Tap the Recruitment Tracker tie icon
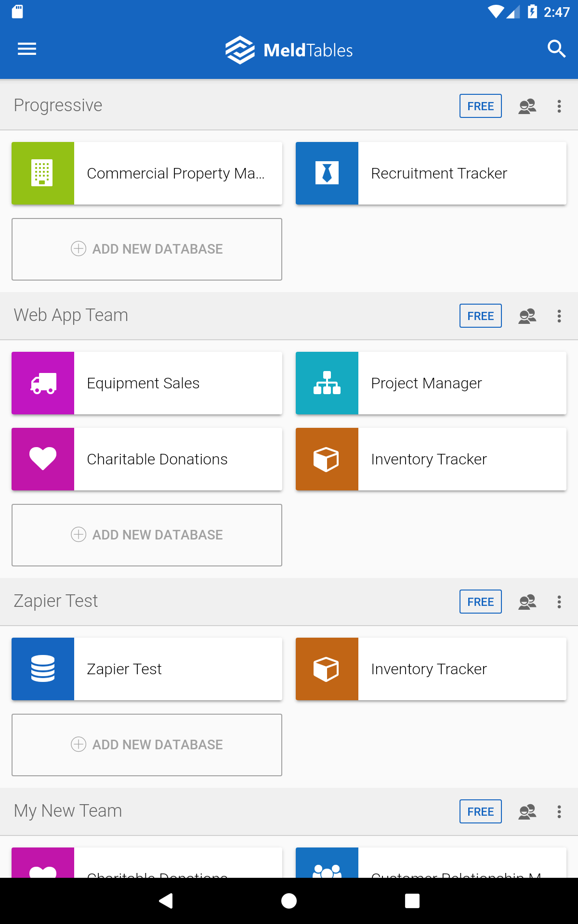 327,173
